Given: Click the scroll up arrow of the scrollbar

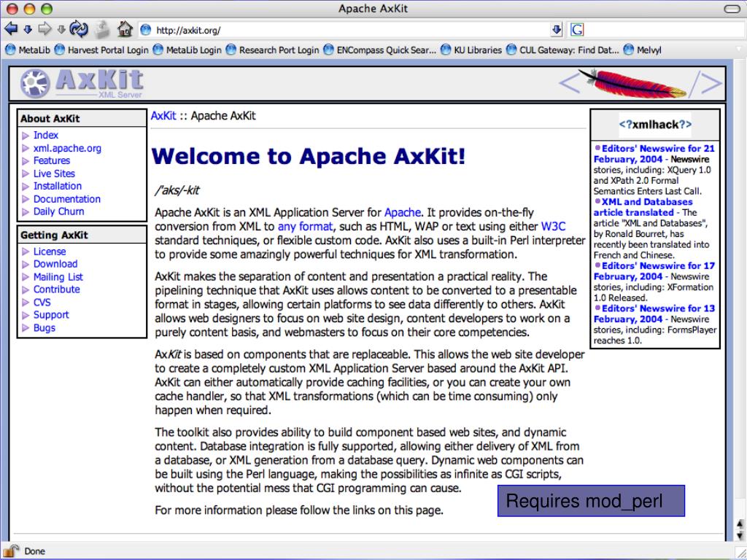Looking at the screenshot, I should [x=740, y=524].
